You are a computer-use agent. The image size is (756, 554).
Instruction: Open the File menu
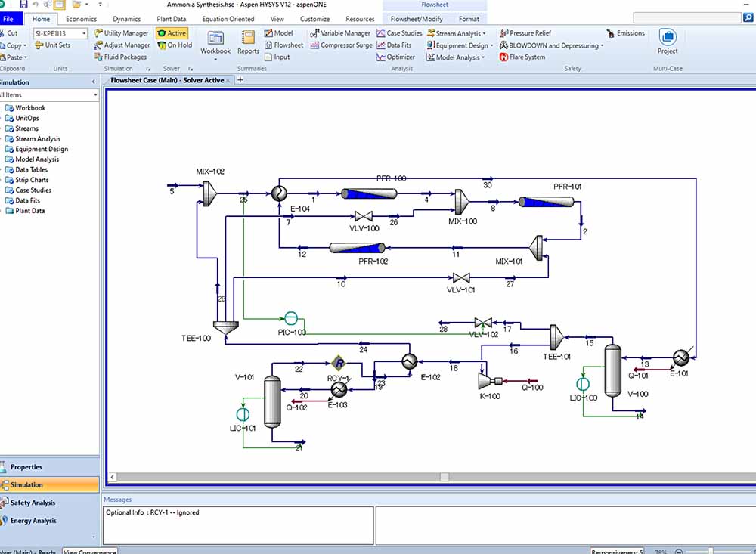[8, 19]
